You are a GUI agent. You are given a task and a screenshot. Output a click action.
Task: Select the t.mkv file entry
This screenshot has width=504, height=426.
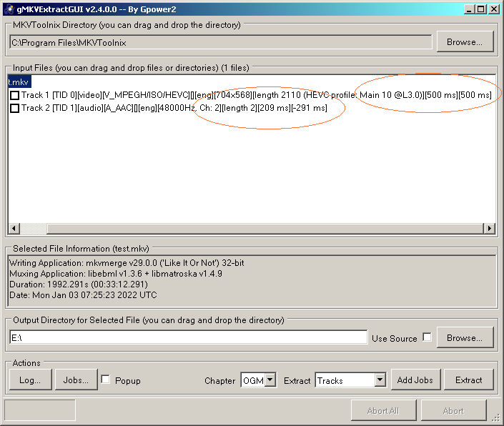19,82
